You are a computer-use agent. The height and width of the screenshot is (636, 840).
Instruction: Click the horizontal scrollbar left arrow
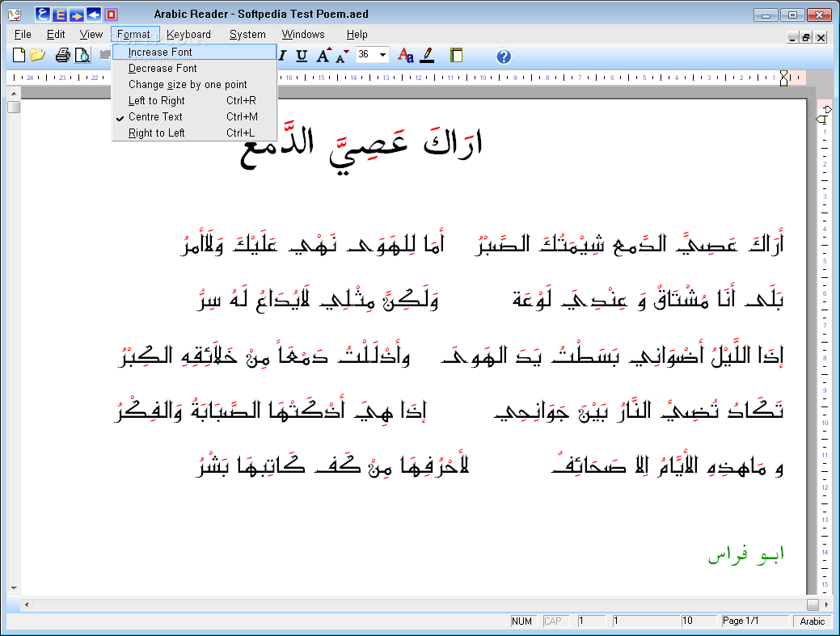coord(26,605)
